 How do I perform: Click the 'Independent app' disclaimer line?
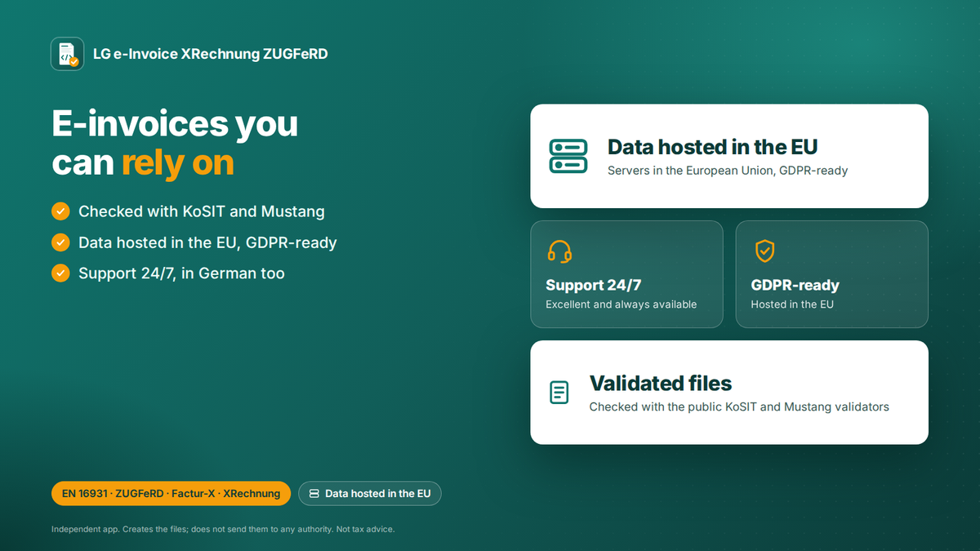(223, 529)
